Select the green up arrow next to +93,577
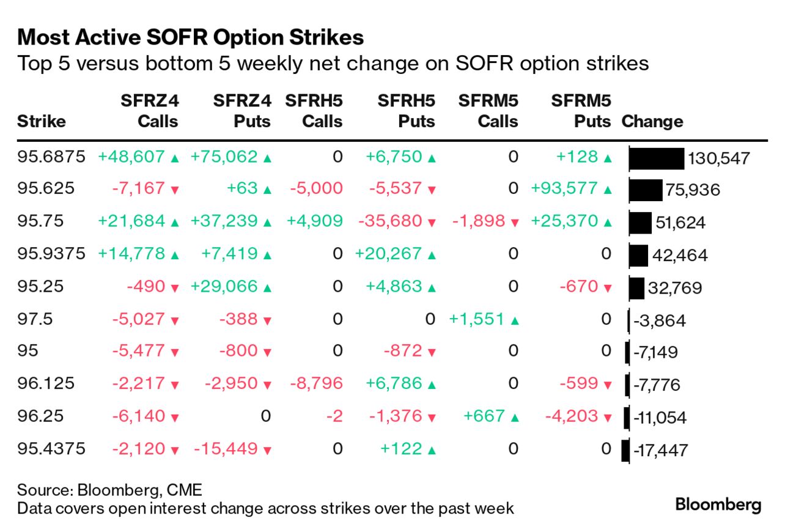The image size is (785, 532). (606, 190)
